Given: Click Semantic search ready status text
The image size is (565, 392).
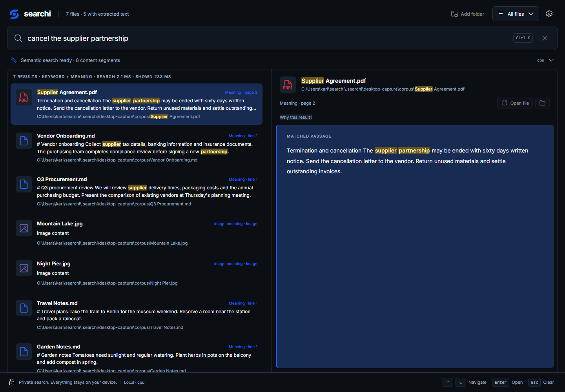Looking at the screenshot, I should [70, 60].
